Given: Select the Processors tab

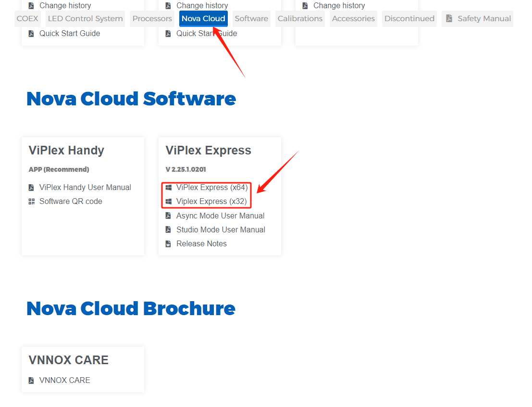Looking at the screenshot, I should tap(152, 19).
